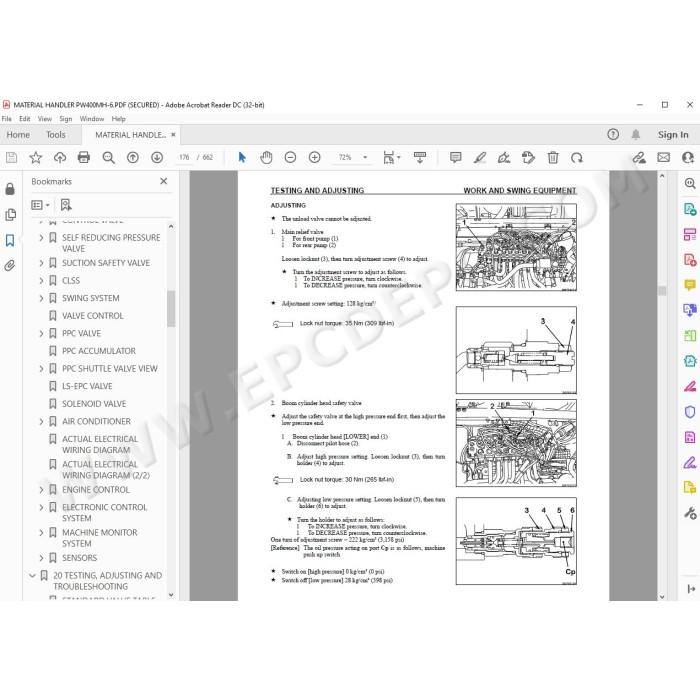
Task: Expand the SWING SYSTEM bookmark
Action: pyautogui.click(x=41, y=298)
